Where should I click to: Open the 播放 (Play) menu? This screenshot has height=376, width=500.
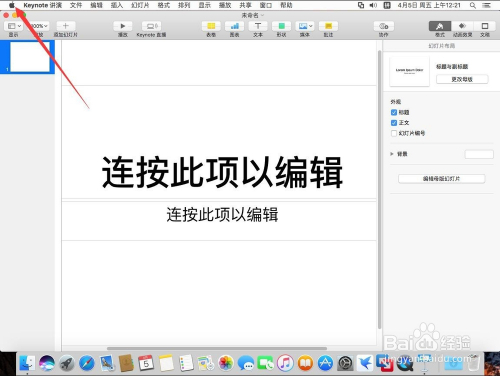point(225,5)
